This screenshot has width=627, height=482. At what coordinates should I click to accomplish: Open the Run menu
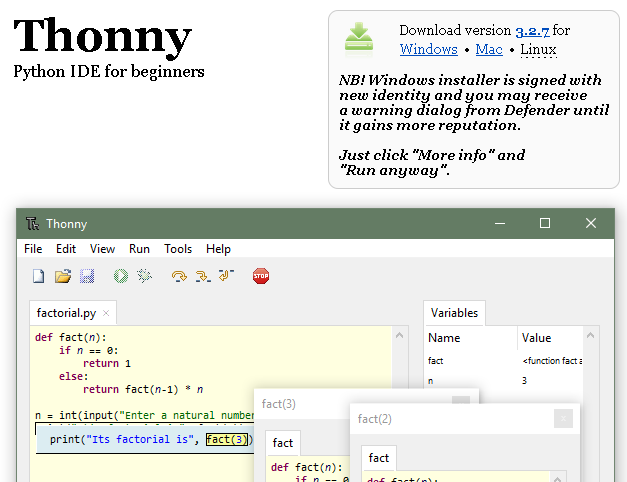tap(140, 249)
